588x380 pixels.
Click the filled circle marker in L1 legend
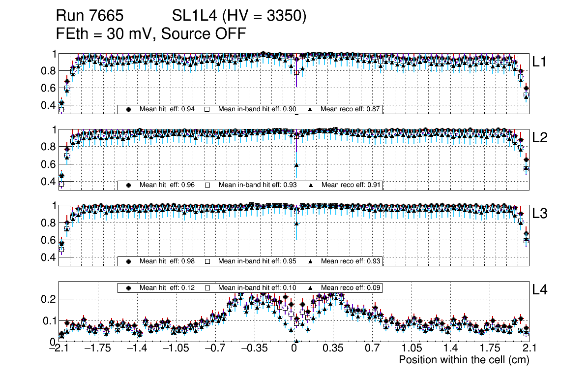[129, 109]
